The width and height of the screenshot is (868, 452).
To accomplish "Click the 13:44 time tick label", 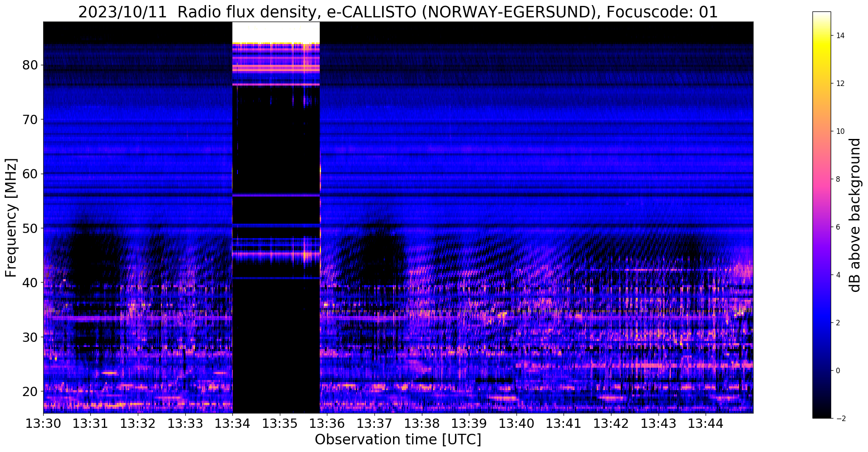I will 706,423.
